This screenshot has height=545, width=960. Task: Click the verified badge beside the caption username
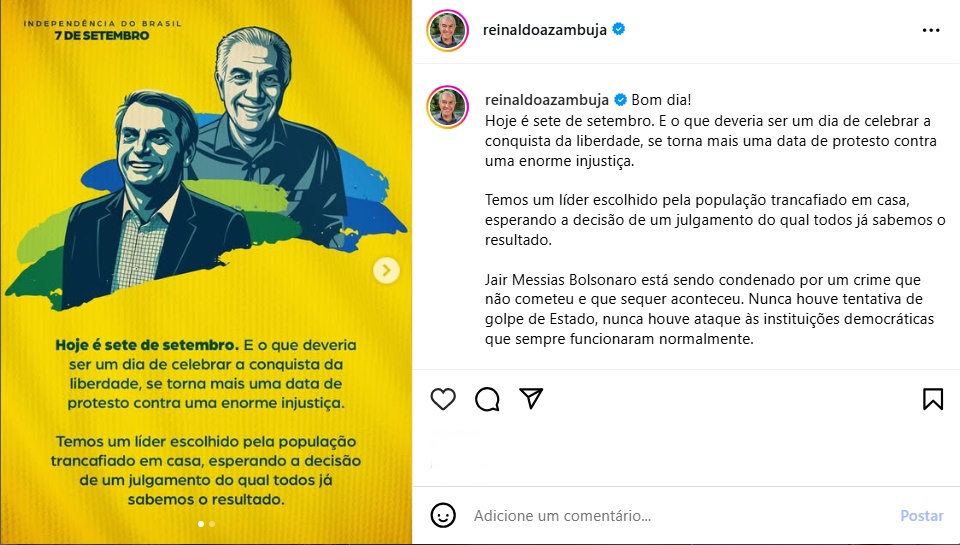pyautogui.click(x=620, y=99)
